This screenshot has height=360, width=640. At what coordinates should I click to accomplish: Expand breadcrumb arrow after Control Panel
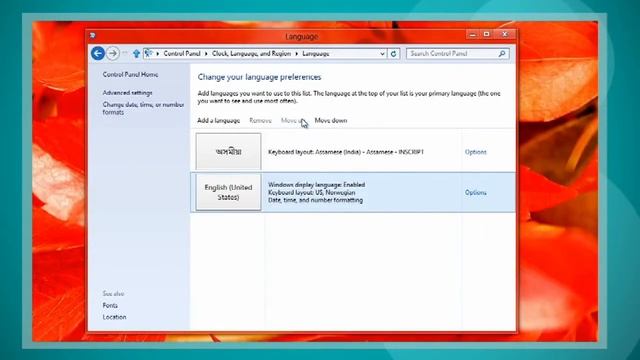[x=206, y=53]
